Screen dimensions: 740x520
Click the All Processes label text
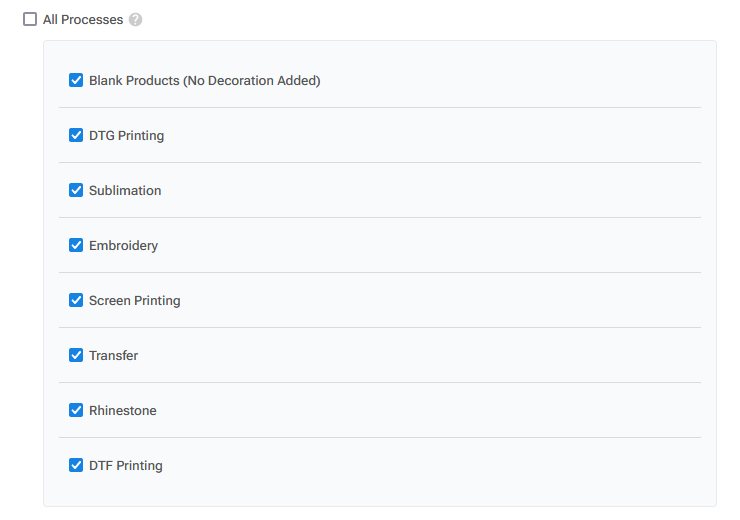83,20
